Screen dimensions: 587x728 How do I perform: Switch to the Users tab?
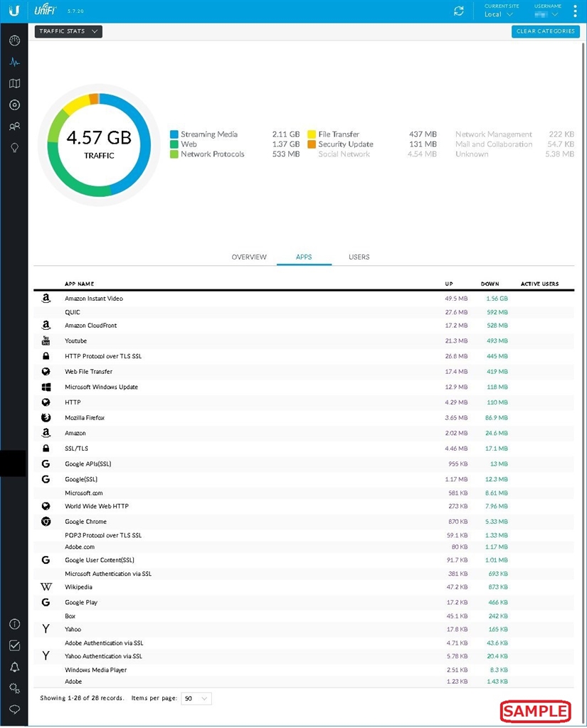(359, 257)
